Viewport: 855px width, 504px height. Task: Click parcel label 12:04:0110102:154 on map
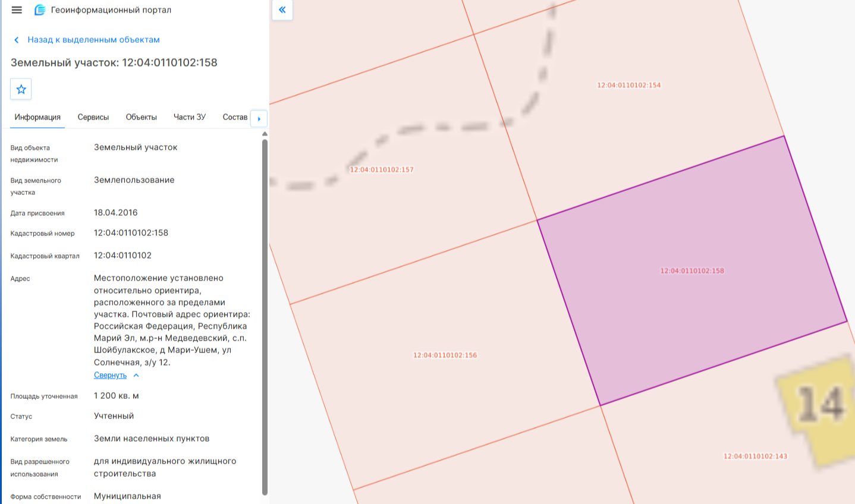629,85
